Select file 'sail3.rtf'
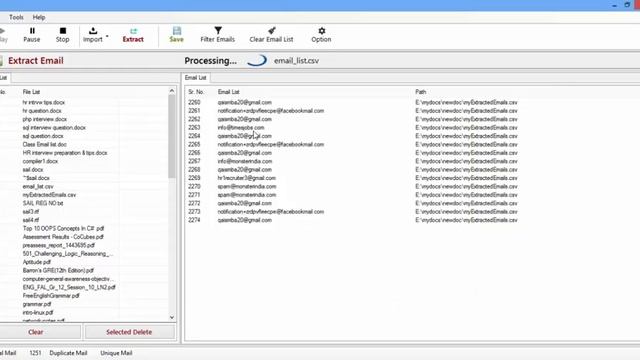This screenshot has height=360, width=640. [31, 211]
